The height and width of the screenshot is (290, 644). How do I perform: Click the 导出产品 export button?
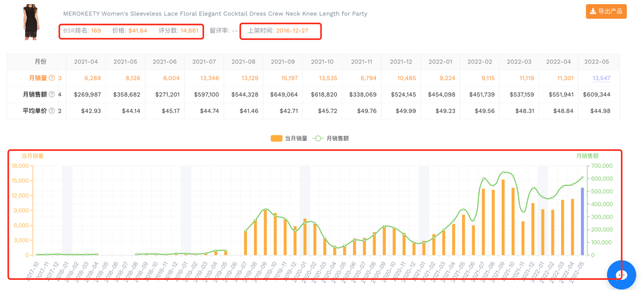coord(606,11)
